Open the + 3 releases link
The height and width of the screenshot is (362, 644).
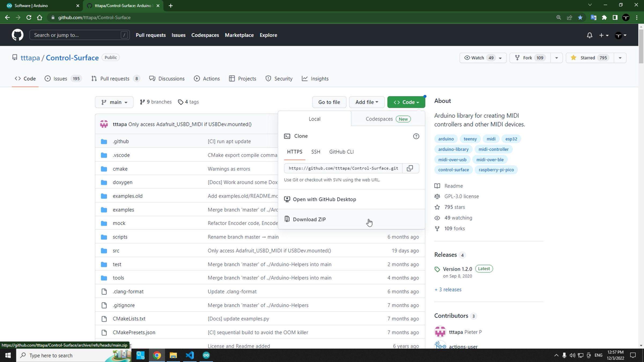448,290
